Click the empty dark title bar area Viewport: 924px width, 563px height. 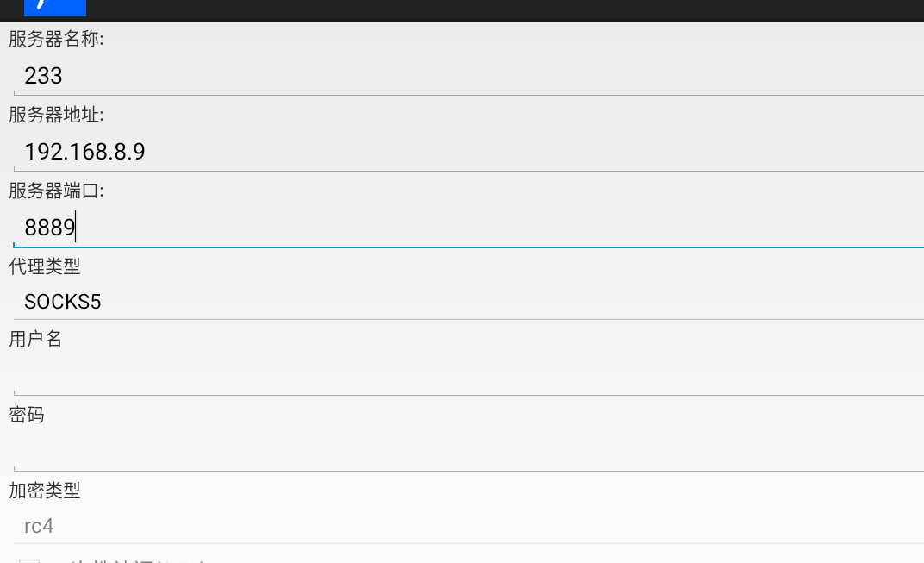[x=517, y=9]
